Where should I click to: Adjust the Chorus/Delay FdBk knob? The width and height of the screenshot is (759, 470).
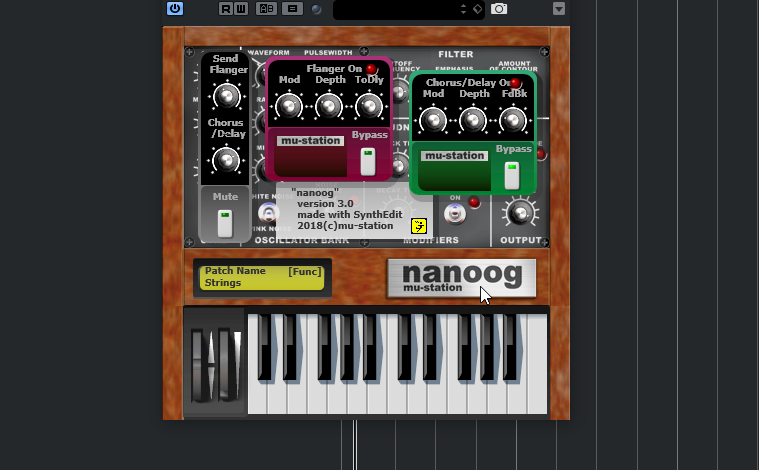pos(513,121)
